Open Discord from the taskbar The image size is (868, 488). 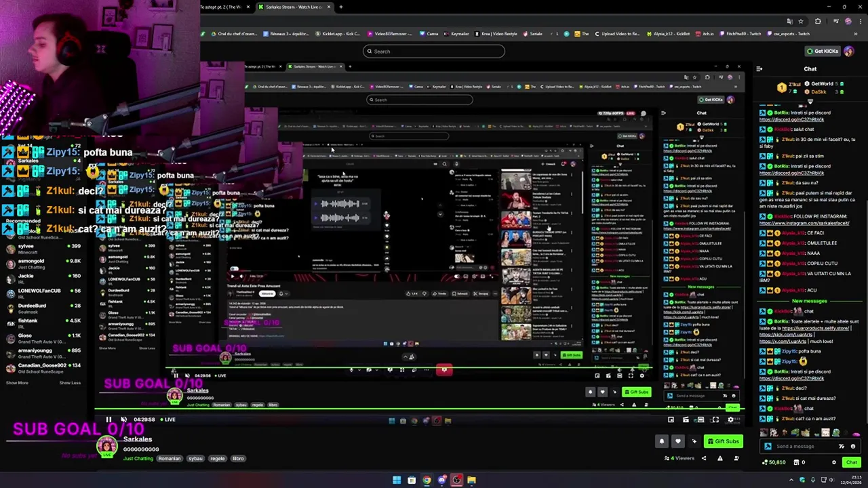click(441, 481)
